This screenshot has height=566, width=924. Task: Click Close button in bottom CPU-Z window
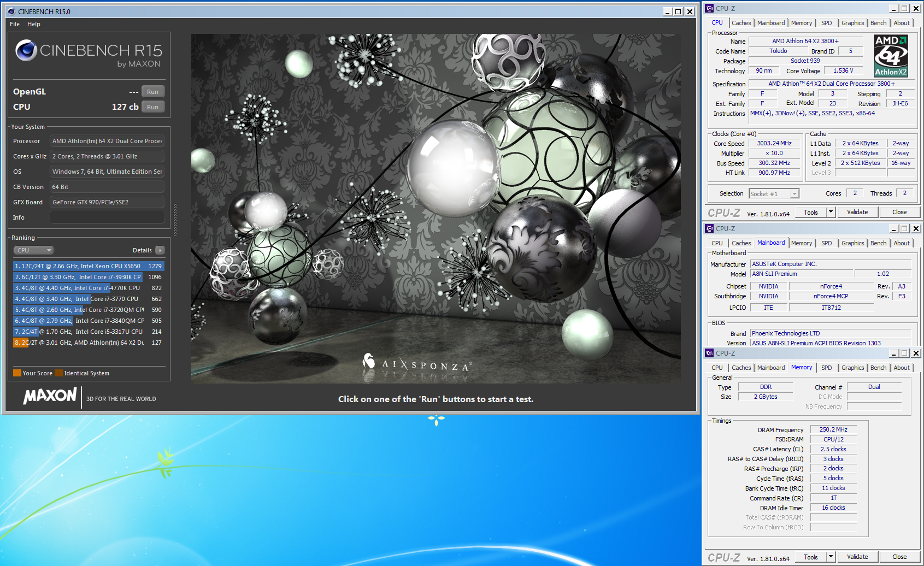click(x=899, y=557)
